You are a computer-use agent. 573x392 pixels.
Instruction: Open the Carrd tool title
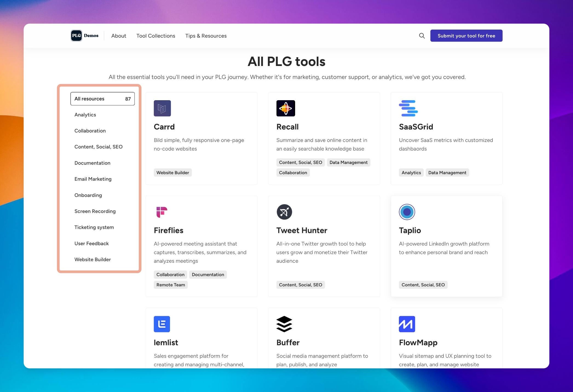tap(164, 127)
